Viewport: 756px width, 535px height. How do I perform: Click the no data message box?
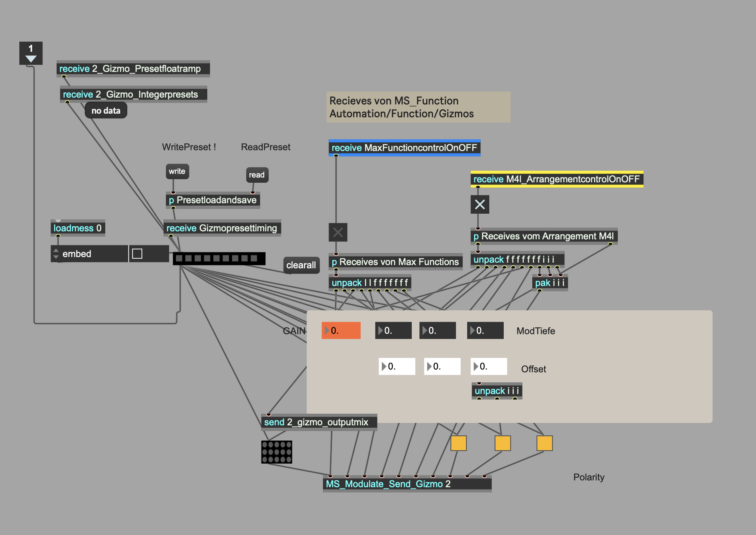click(x=106, y=111)
